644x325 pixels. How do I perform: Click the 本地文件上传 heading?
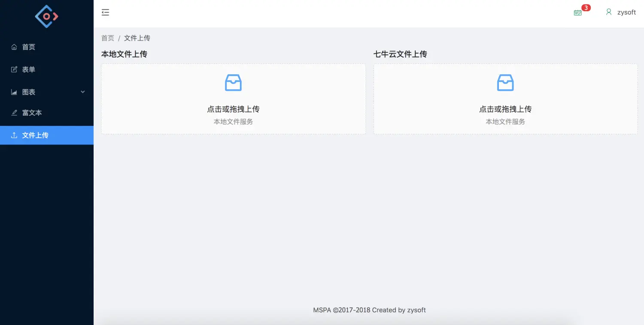coord(124,54)
